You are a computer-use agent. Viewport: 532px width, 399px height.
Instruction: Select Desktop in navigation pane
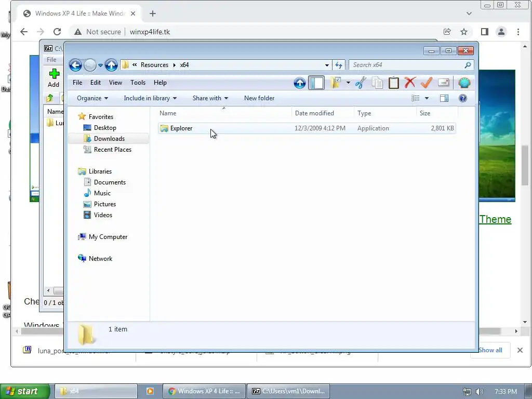105,128
